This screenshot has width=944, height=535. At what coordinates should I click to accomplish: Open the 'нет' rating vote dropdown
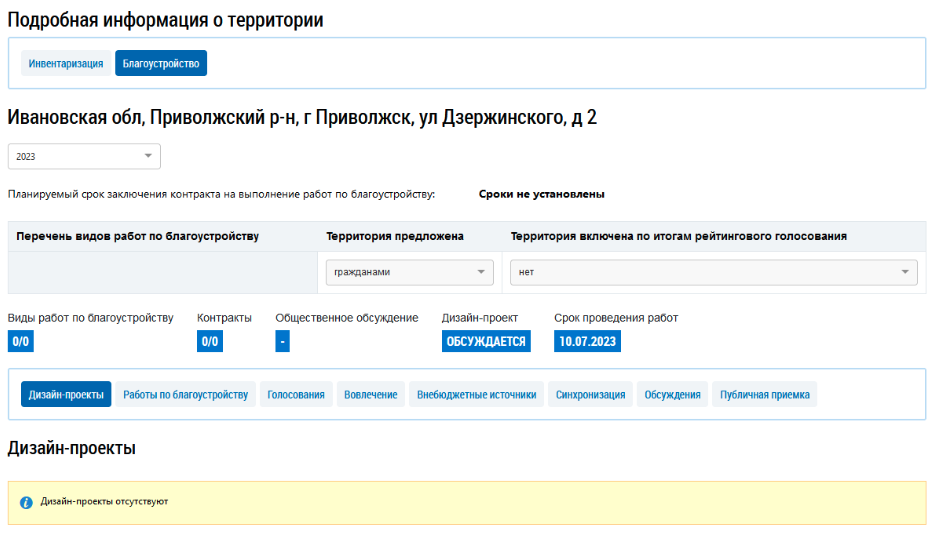point(713,272)
